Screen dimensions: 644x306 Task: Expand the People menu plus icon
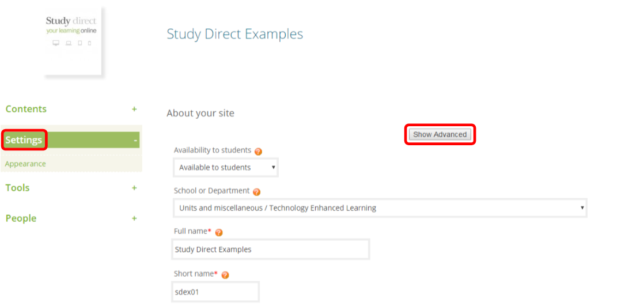[x=134, y=218]
